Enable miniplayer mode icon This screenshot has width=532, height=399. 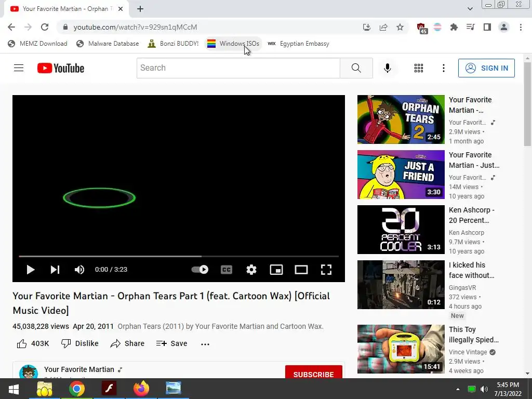point(276,270)
